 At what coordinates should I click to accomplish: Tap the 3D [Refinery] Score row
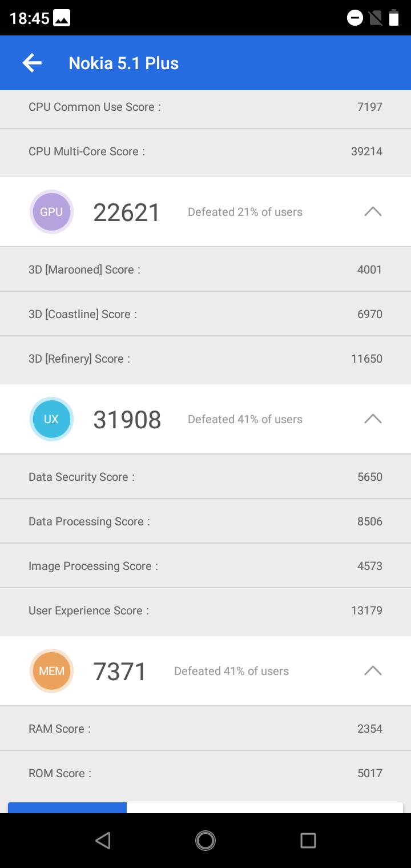coord(205,359)
